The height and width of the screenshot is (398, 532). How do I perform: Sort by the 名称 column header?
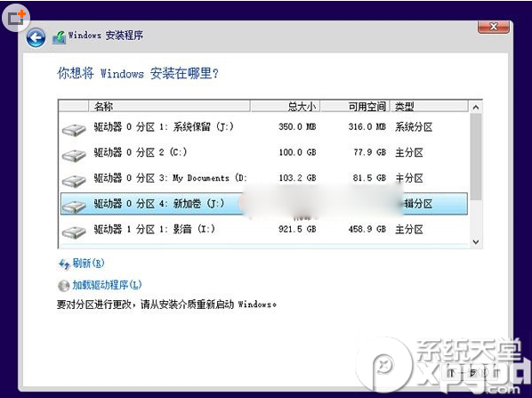click(169, 106)
